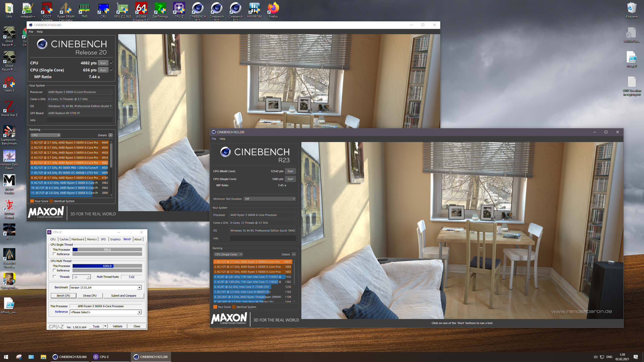Start the R23 CPU Multi Core test
This screenshot has height=362, width=644.
(290, 171)
